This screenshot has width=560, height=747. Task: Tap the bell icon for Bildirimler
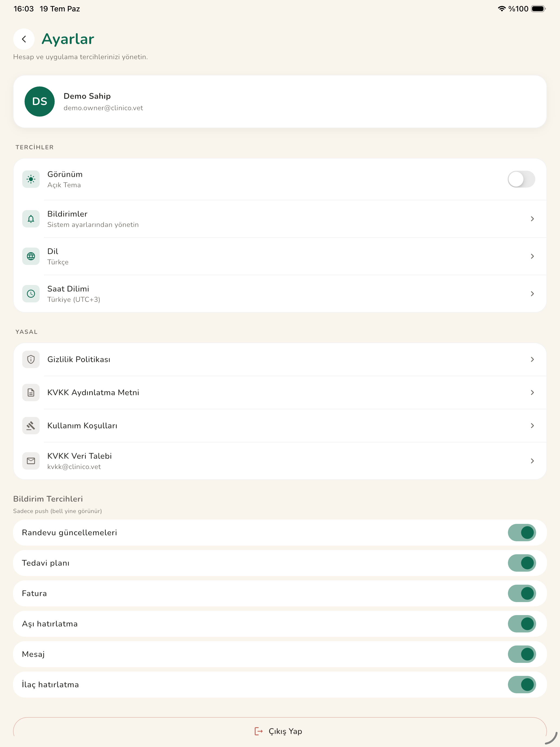click(31, 219)
